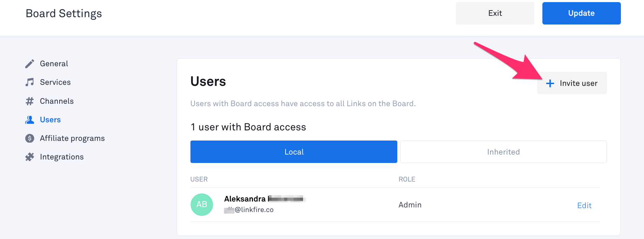Viewport: 644px width, 239px height.
Task: Click the person Users icon
Action: 30,120
